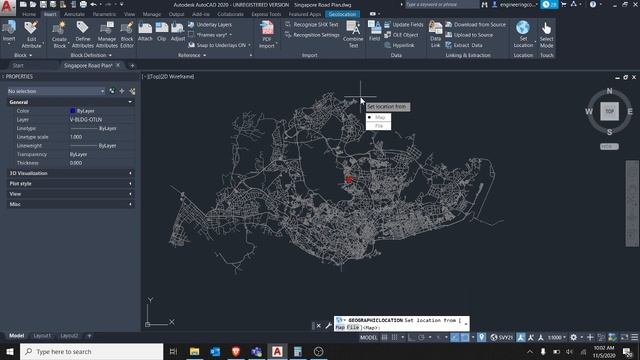Viewport: 640px width, 360px height.
Task: Click the Quick Select icon in Properties
Action: pyautogui.click(x=132, y=91)
